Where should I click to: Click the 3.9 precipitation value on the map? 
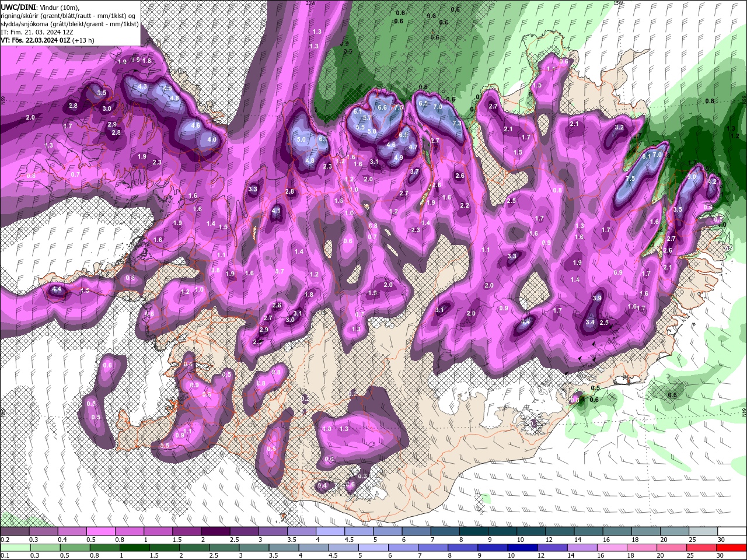coord(597,298)
